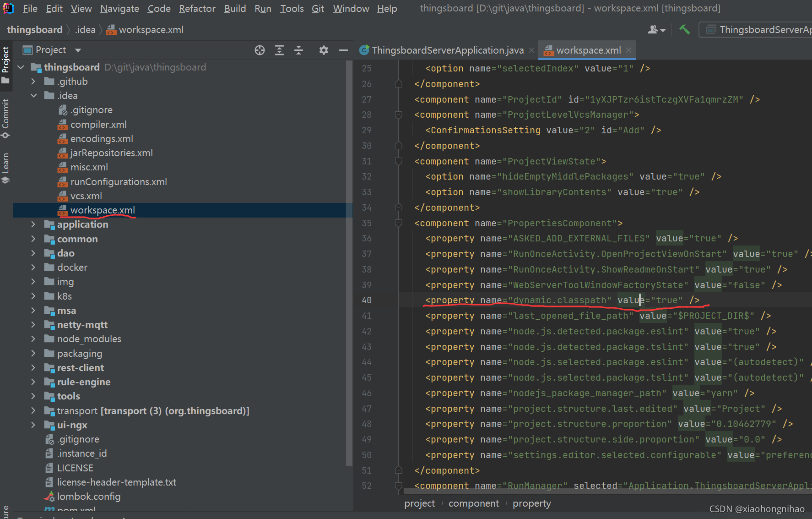The width and height of the screenshot is (812, 519).
Task: Click line number 40 in gutter
Action: click(x=367, y=300)
